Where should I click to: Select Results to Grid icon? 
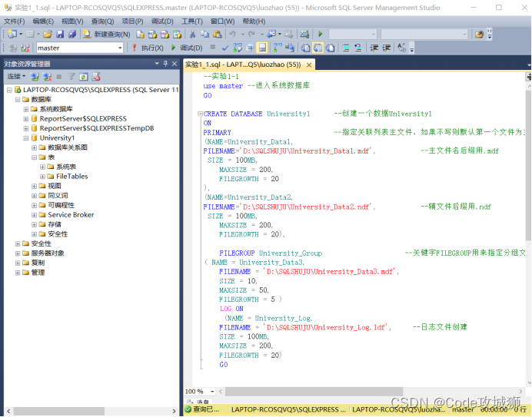[x=318, y=48]
